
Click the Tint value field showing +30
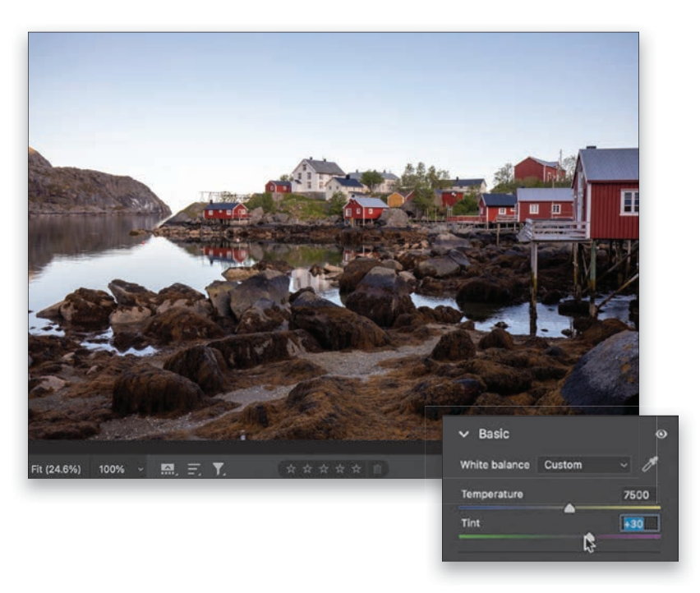pyautogui.click(x=639, y=523)
